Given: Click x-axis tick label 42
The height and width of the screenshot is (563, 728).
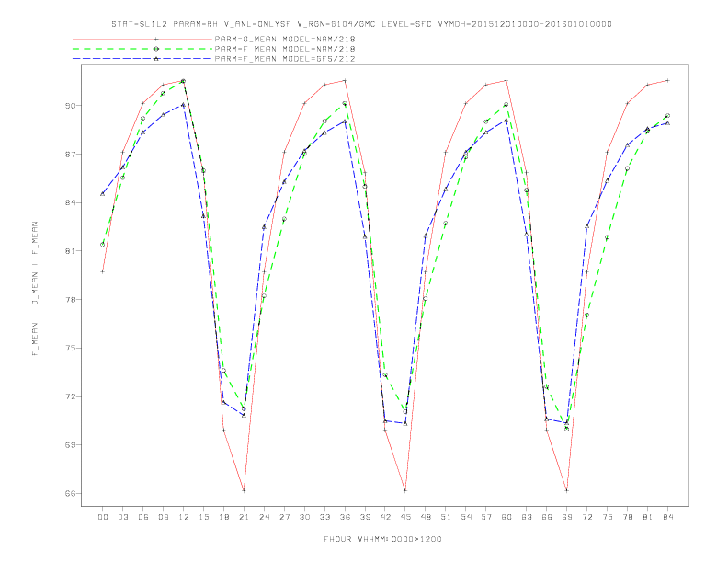Looking at the screenshot, I should coord(385,517).
